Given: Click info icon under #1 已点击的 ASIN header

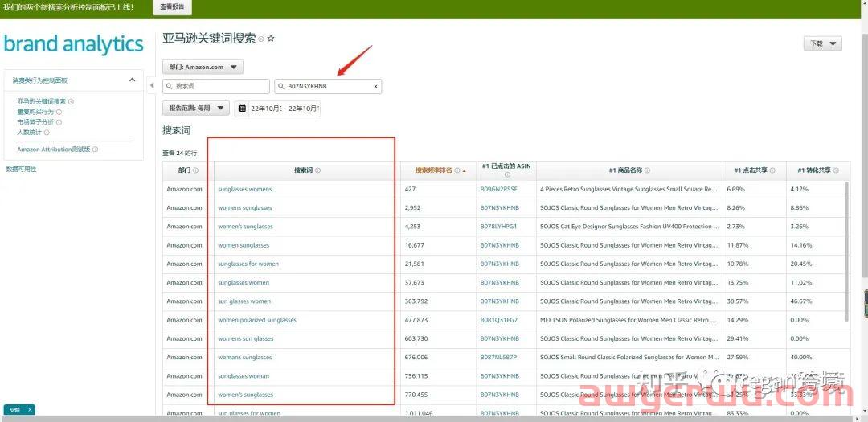Looking at the screenshot, I should click(x=507, y=174).
